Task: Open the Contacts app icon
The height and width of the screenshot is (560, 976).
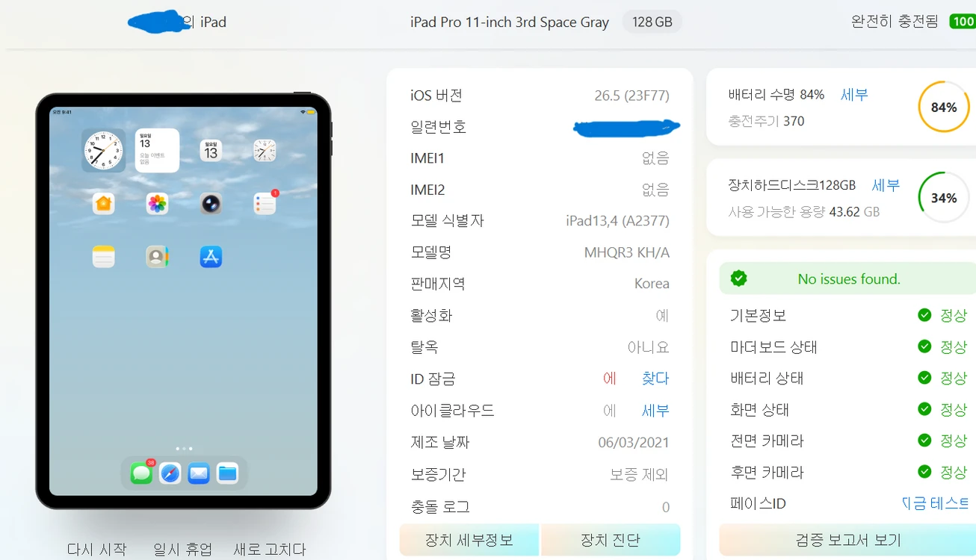Action: [x=157, y=257]
